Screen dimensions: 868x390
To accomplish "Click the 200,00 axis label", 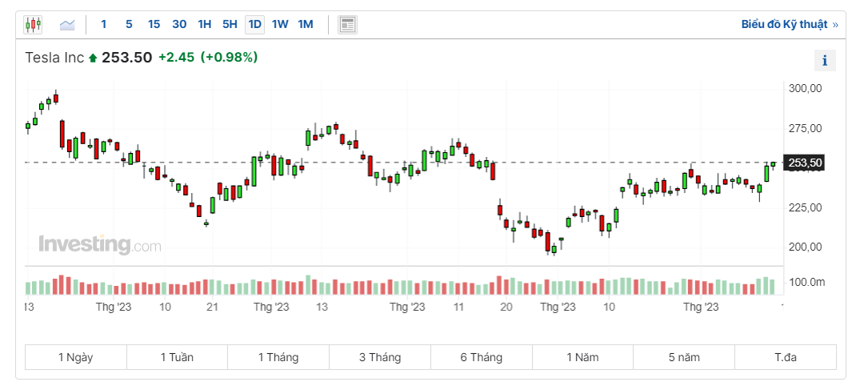I will click(806, 247).
